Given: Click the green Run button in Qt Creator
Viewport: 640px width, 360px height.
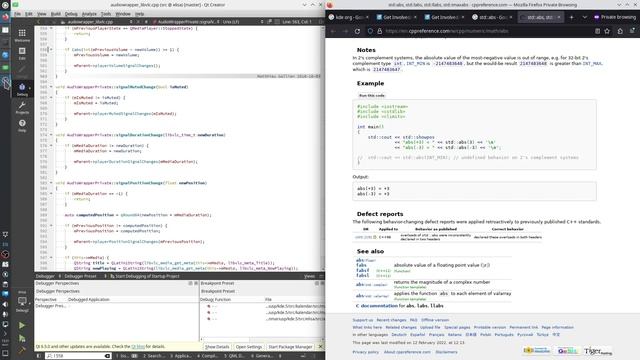Looking at the screenshot, I should click(22, 325).
